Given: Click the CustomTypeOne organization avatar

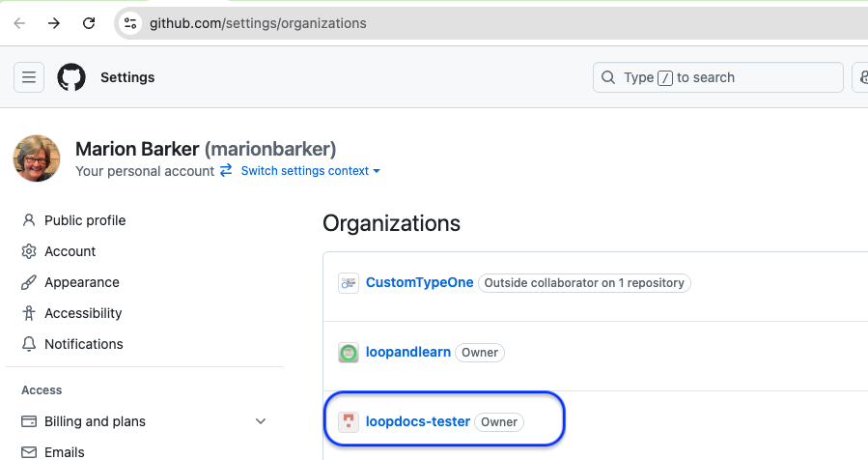Looking at the screenshot, I should pos(349,283).
